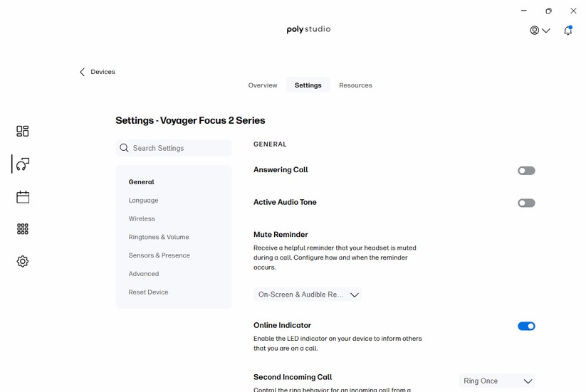Restore down the Poly Studio window
This screenshot has height=392, width=586.
[548, 11]
